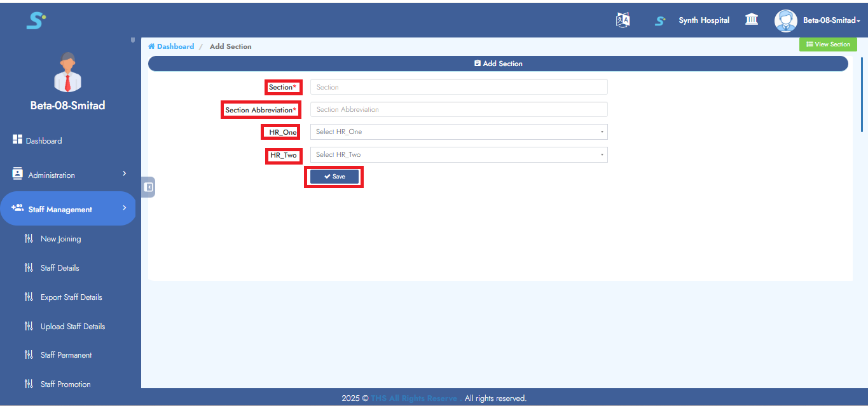
Task: Focus the Section Abbreviation text field
Action: click(x=458, y=109)
